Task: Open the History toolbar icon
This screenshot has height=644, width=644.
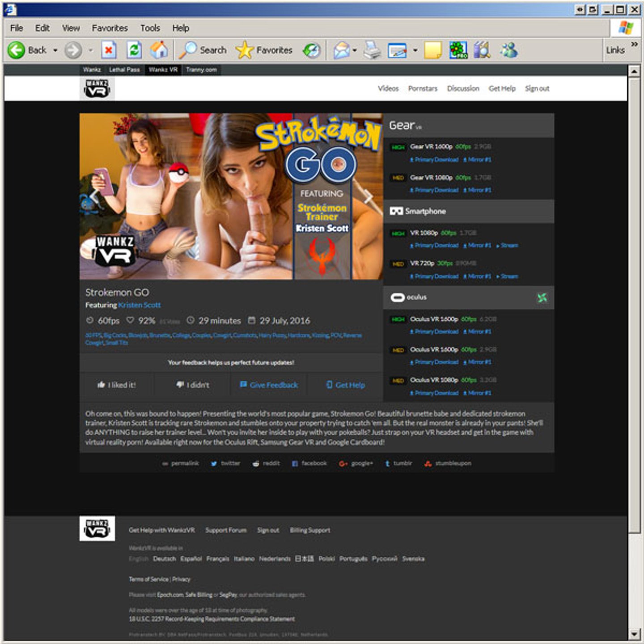Action: (x=312, y=50)
